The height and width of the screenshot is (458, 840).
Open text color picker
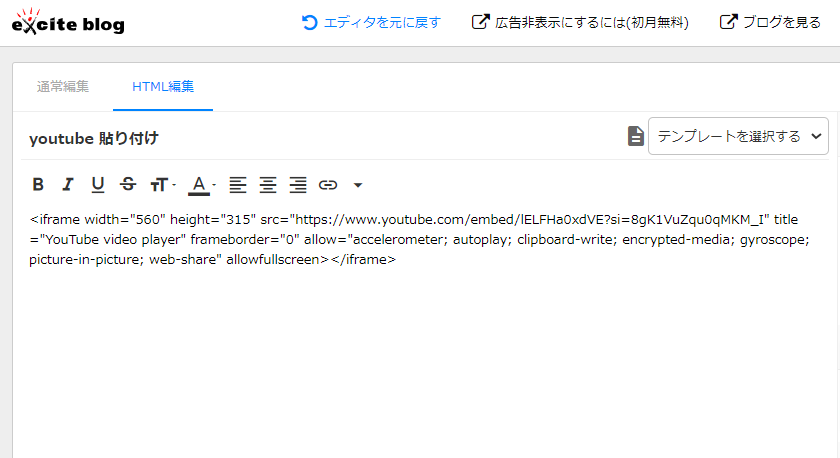202,185
